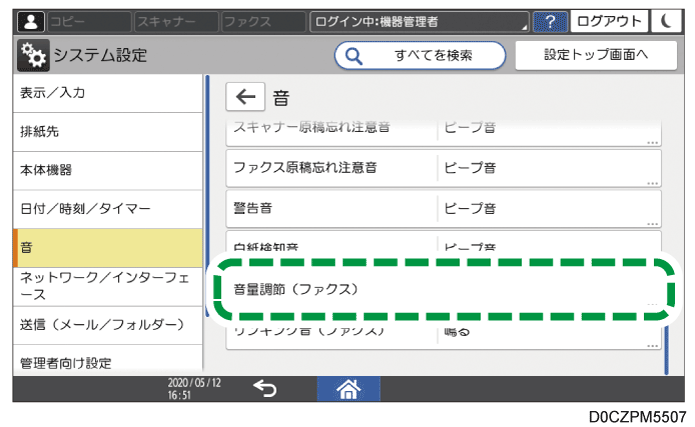Viewport: 695px width, 427px height.
Task: Open 排紙先 in the sidebar
Action: 108,132
